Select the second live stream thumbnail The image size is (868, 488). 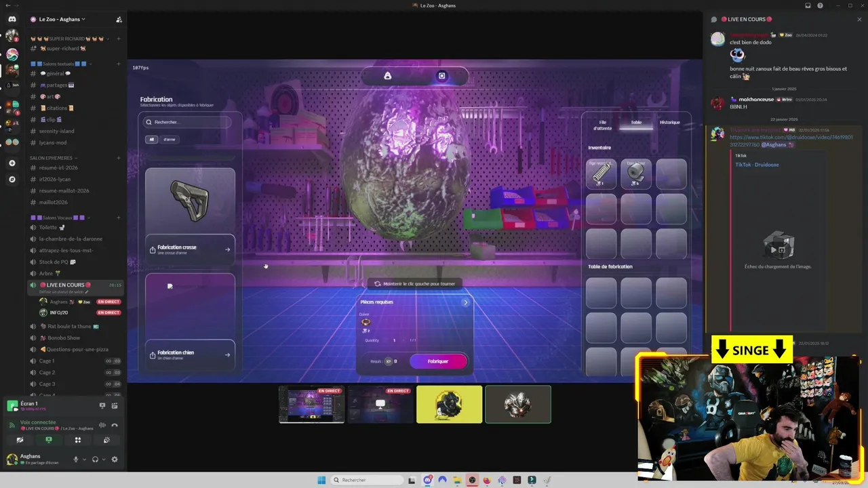point(380,405)
